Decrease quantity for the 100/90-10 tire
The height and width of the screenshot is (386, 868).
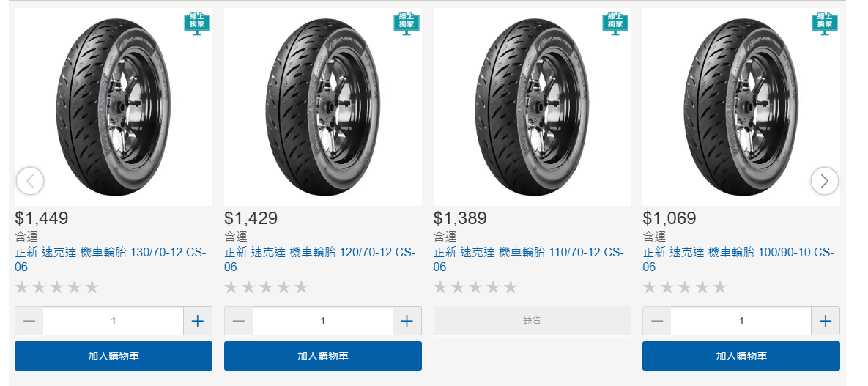pyautogui.click(x=657, y=321)
